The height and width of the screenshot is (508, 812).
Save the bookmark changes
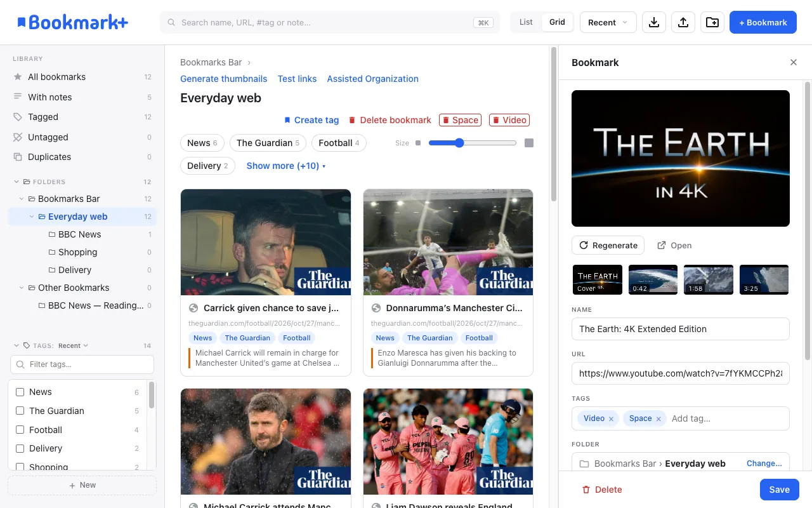780,490
